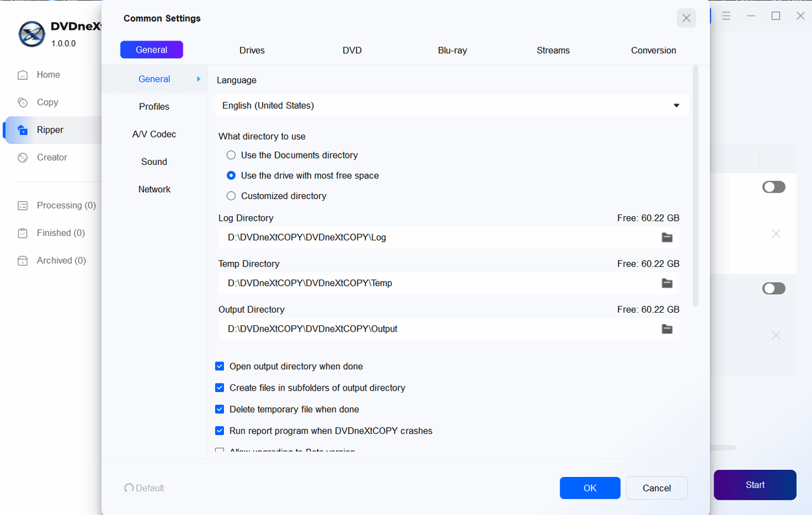Browse folder for Log Directory
The image size is (812, 515).
point(667,237)
